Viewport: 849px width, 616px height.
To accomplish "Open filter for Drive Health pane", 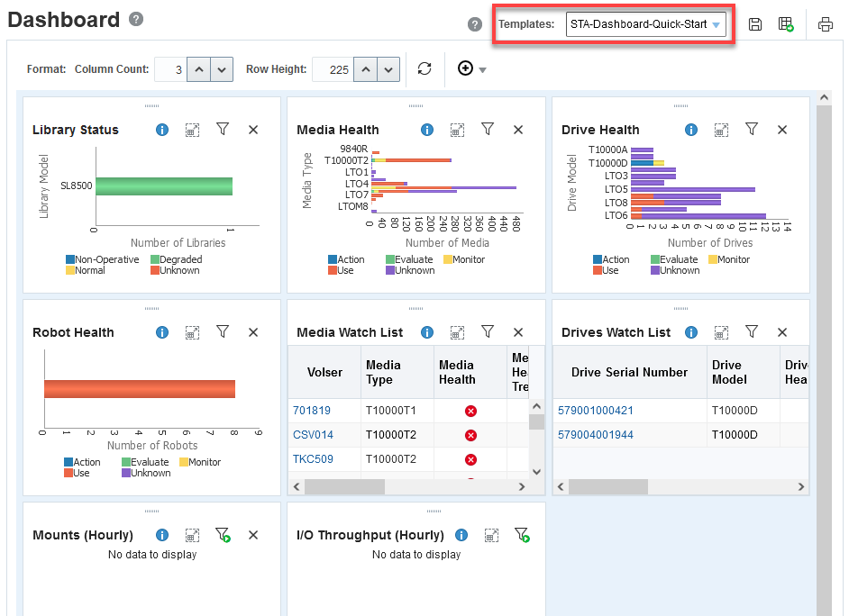I will tap(752, 129).
